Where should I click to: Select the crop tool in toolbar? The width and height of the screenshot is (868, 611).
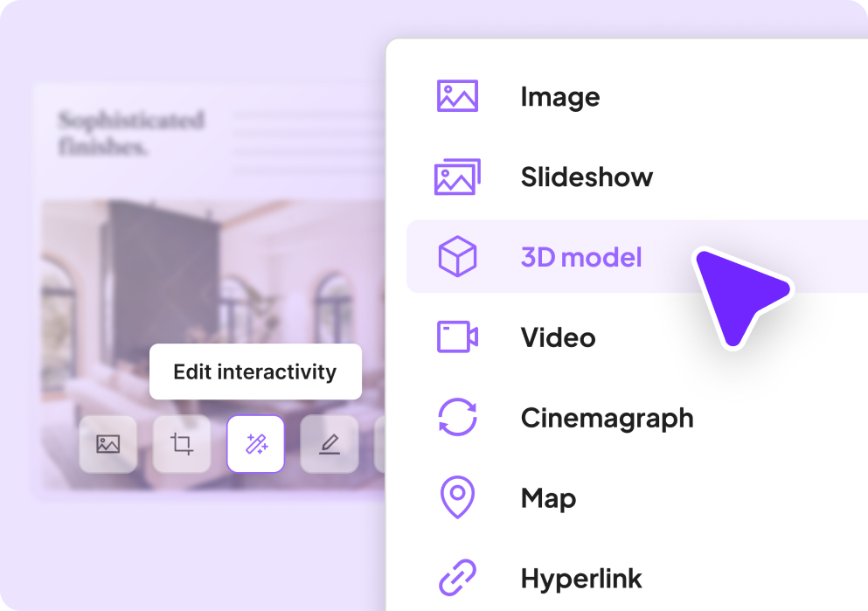click(182, 444)
